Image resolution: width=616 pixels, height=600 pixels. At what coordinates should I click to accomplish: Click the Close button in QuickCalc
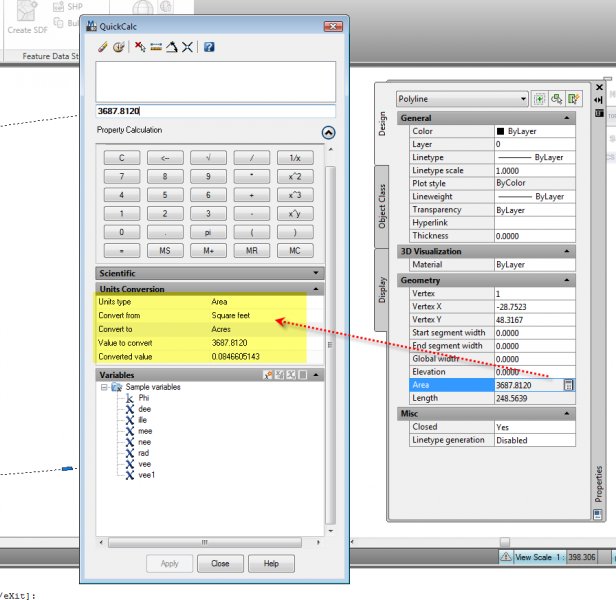[220, 563]
